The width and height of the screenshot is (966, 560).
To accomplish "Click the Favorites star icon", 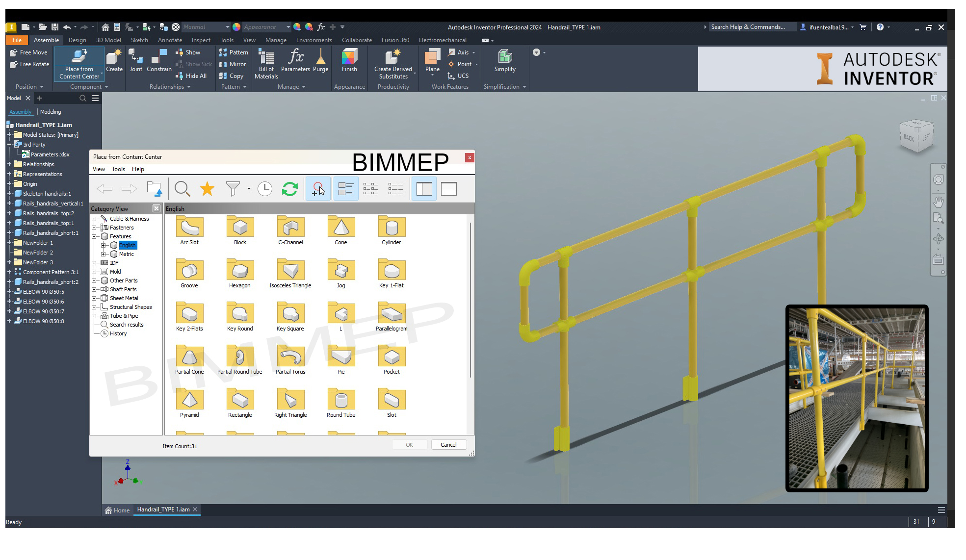I will pyautogui.click(x=207, y=189).
